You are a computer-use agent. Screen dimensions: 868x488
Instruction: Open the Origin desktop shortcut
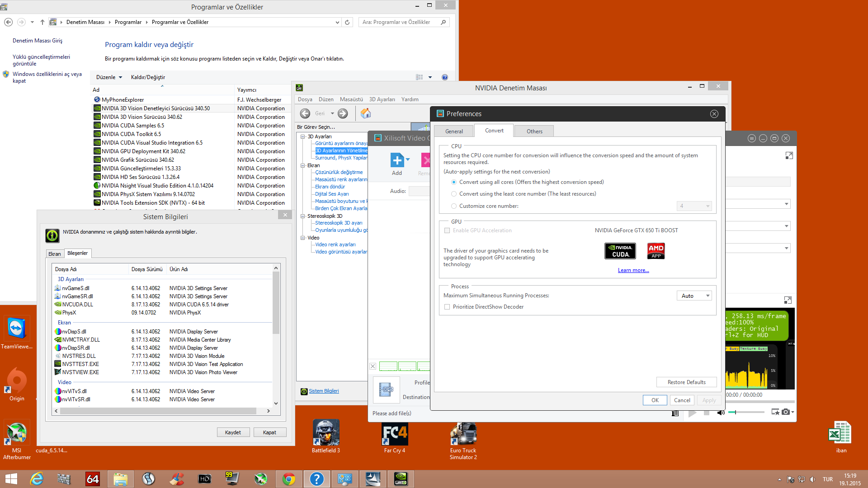pos(17,384)
